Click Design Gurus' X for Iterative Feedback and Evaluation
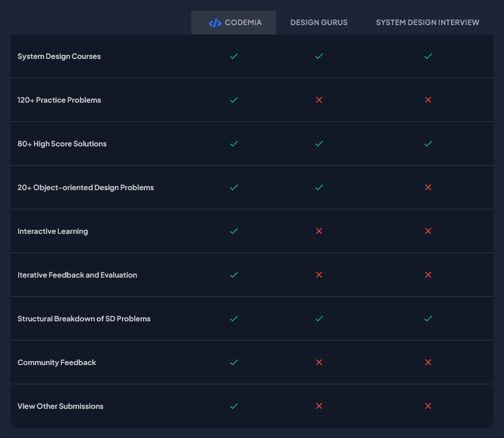The height and width of the screenshot is (438, 504). pos(319,275)
